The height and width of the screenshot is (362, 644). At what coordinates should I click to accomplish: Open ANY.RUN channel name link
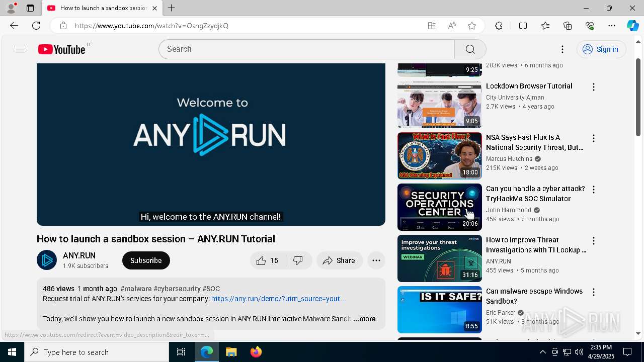pyautogui.click(x=79, y=255)
